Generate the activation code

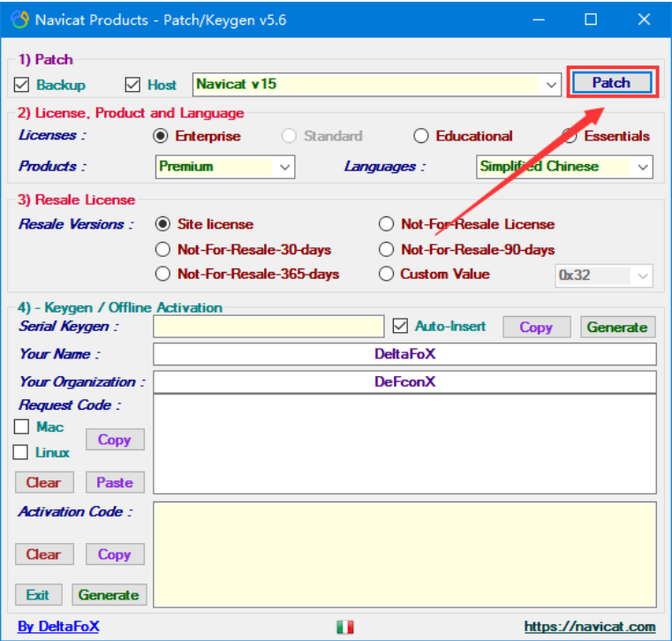[x=109, y=595]
